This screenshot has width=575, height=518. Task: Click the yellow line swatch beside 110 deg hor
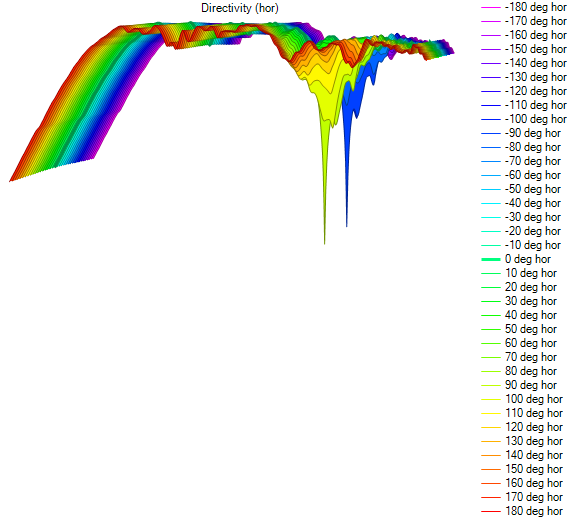point(491,413)
